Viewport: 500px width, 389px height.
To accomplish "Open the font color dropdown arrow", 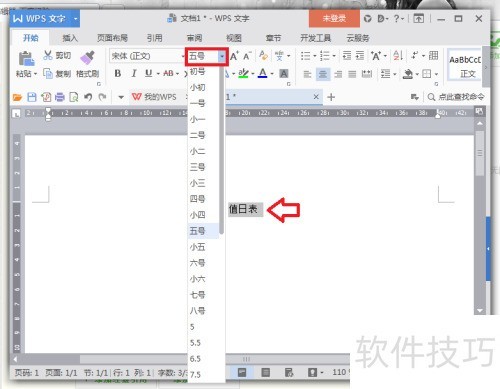I will point(272,74).
